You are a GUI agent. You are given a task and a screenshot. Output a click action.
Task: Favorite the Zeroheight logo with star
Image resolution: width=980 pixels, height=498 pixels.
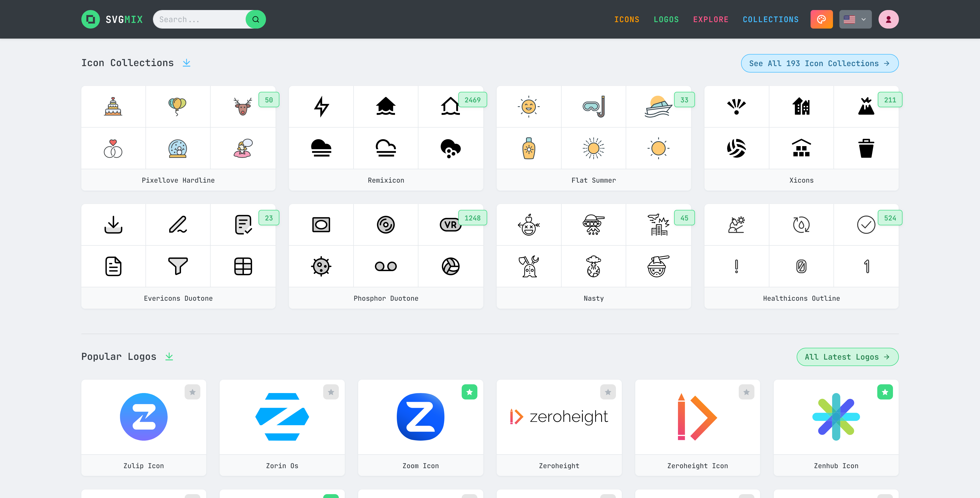click(x=608, y=392)
